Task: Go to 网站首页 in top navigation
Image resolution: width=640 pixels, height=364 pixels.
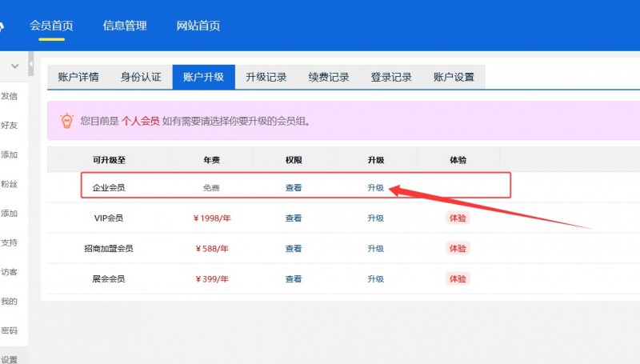Action: 198,26
